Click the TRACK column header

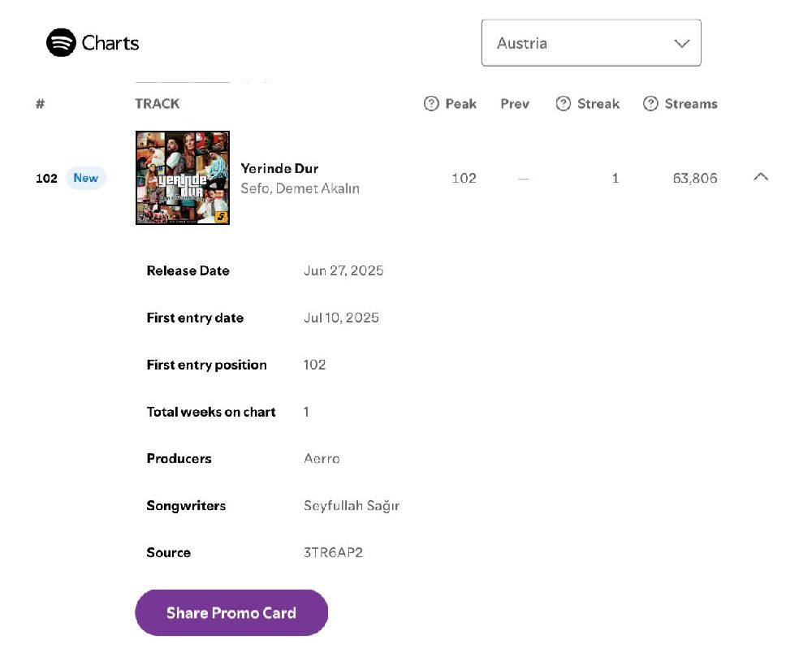158,104
